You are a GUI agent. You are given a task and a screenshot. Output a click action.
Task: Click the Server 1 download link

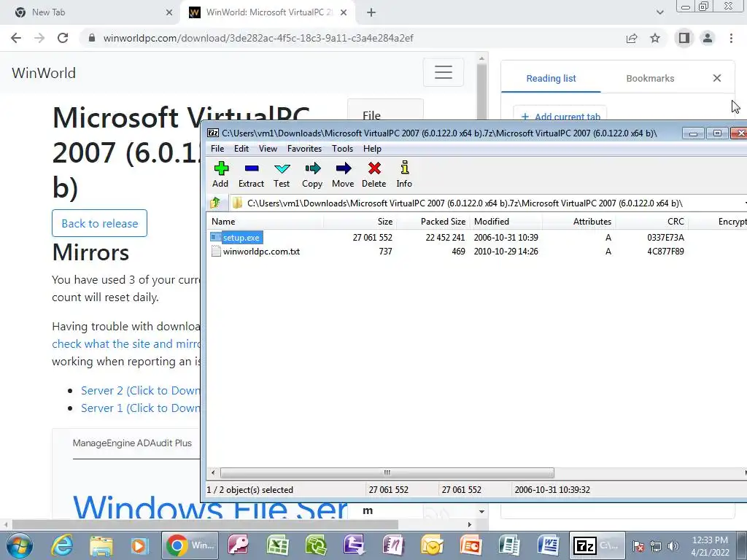click(x=141, y=408)
